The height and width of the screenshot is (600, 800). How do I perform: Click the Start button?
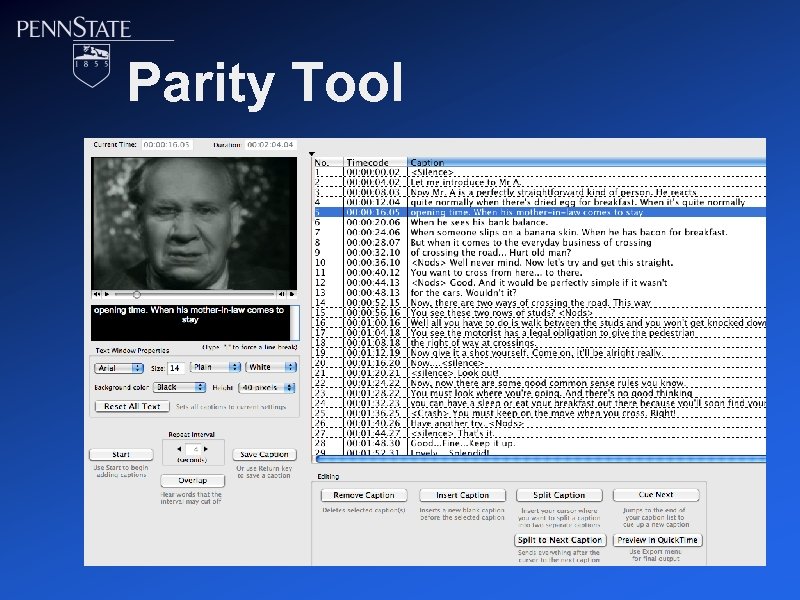tap(121, 454)
